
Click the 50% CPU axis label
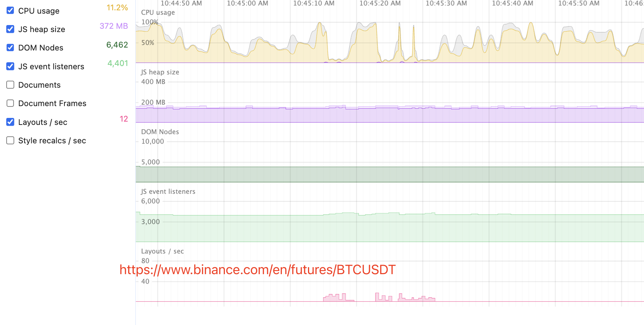pos(148,43)
